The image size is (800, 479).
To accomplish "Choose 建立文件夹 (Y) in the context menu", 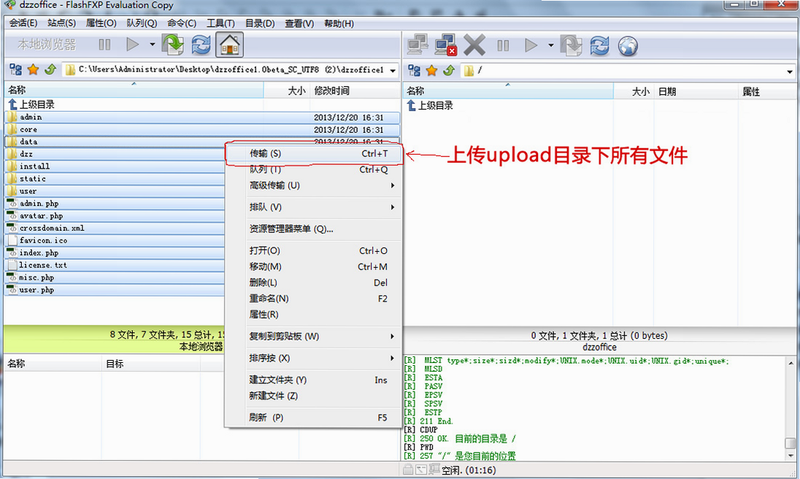I will click(x=314, y=380).
